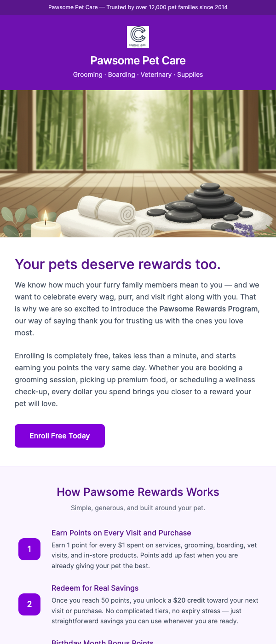The width and height of the screenshot is (276, 644).
Task: Open the Grooming section in the header
Action: click(87, 75)
